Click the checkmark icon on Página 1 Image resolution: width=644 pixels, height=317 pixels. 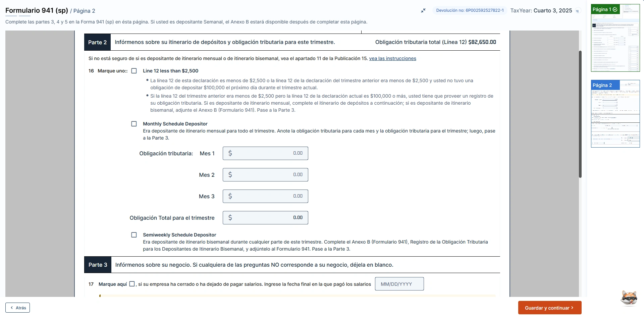(615, 9)
